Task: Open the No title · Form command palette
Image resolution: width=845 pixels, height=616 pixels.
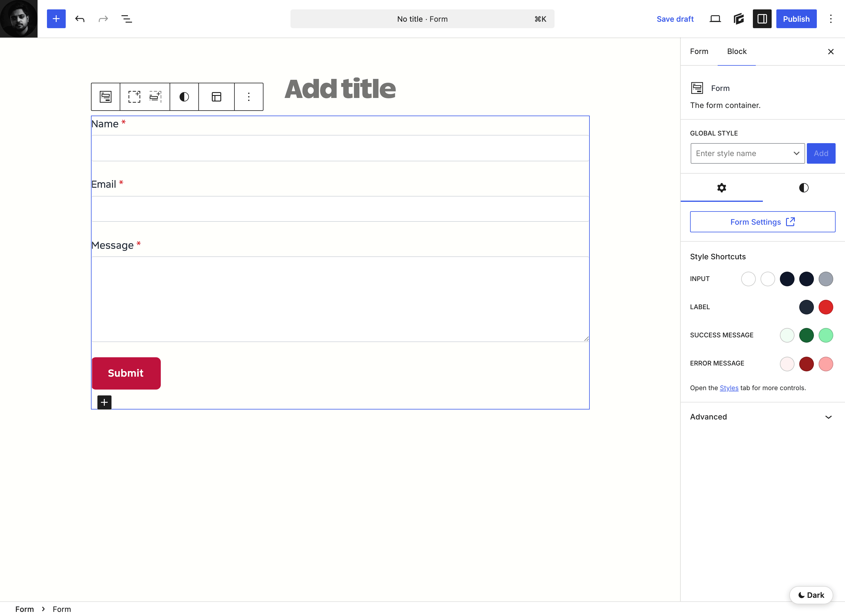Action: point(422,19)
